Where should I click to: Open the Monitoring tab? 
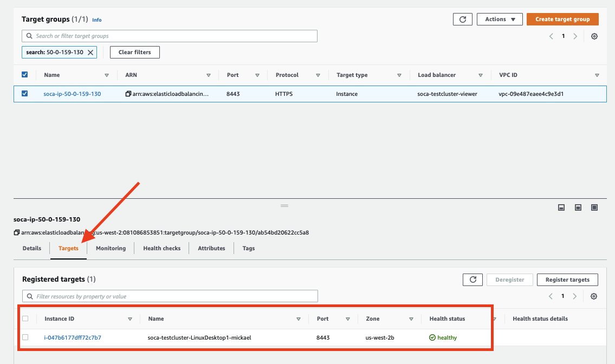pos(111,248)
